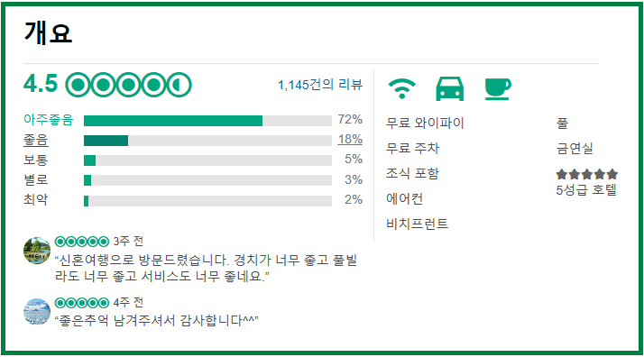Select the 별로 rating row

tap(193, 180)
